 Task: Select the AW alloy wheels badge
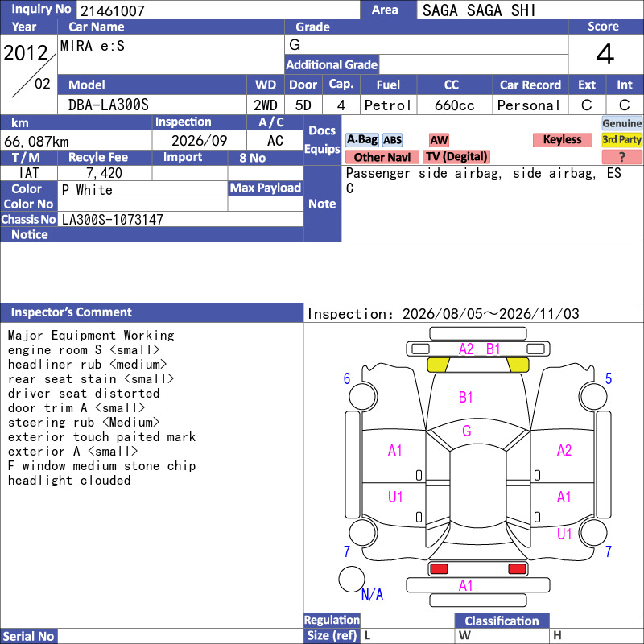click(439, 140)
